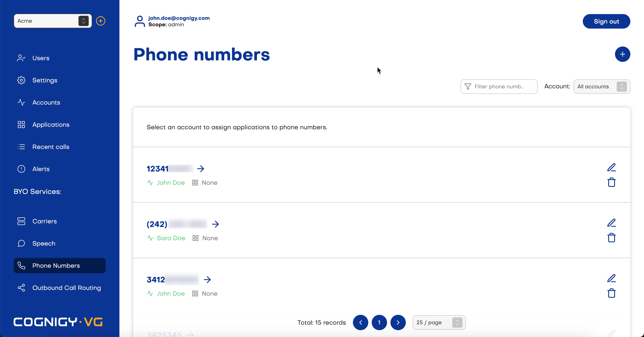Click the Phone numbers page heading
This screenshot has width=644, height=337.
(x=202, y=55)
